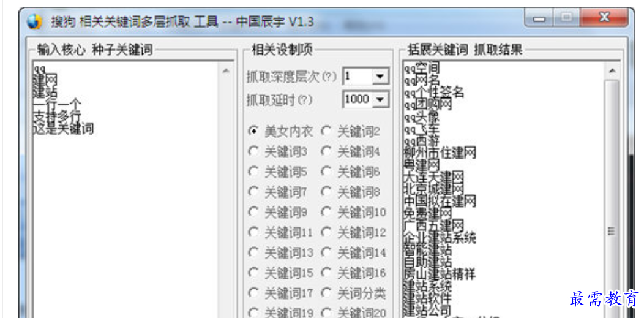Select the qq空间 result row
644x318 pixels.
(421, 67)
